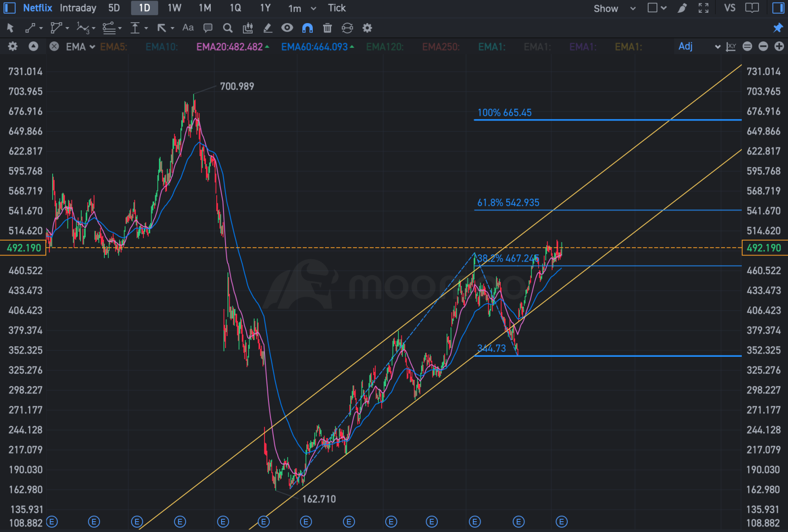Toggle the EMA250 line

(x=441, y=47)
